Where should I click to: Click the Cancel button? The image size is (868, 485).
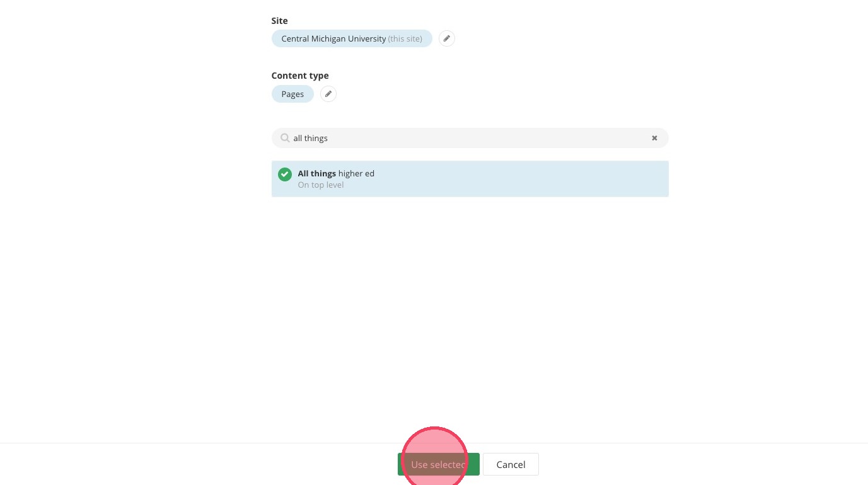511,464
